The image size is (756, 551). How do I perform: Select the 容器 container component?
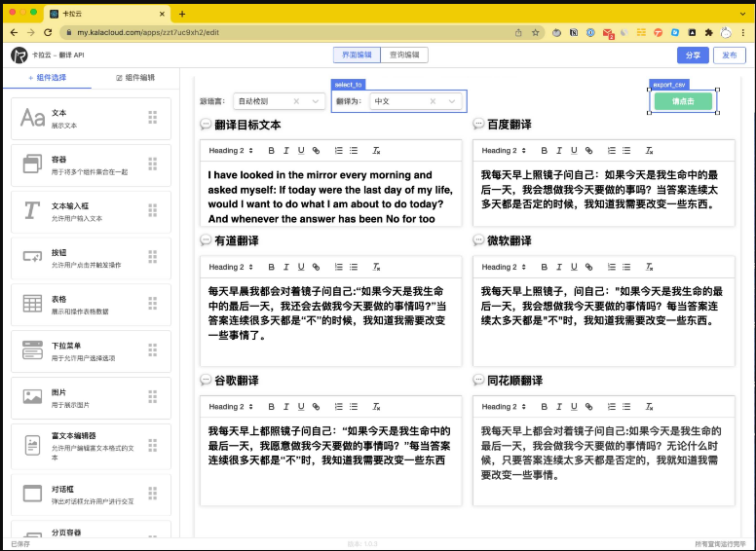[x=92, y=165]
